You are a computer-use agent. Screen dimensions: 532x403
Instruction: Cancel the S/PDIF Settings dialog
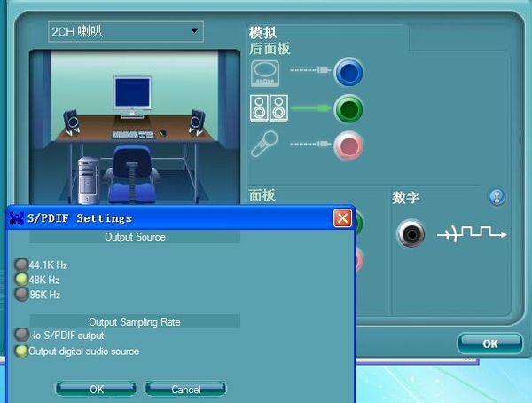185,389
